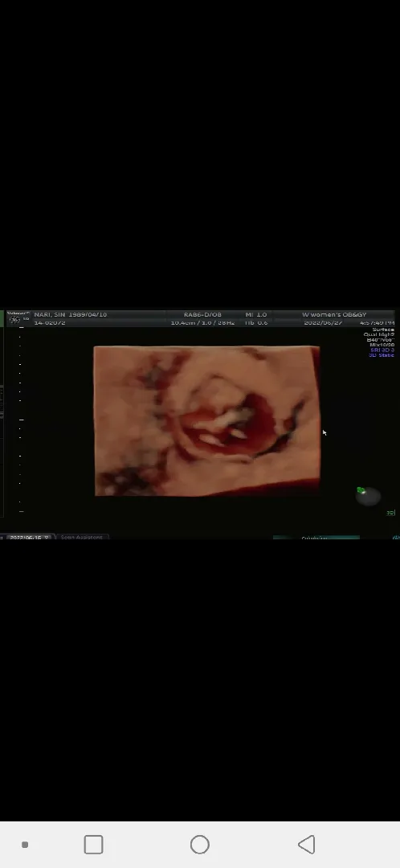Open the Scan Assistant tab

tap(82, 537)
